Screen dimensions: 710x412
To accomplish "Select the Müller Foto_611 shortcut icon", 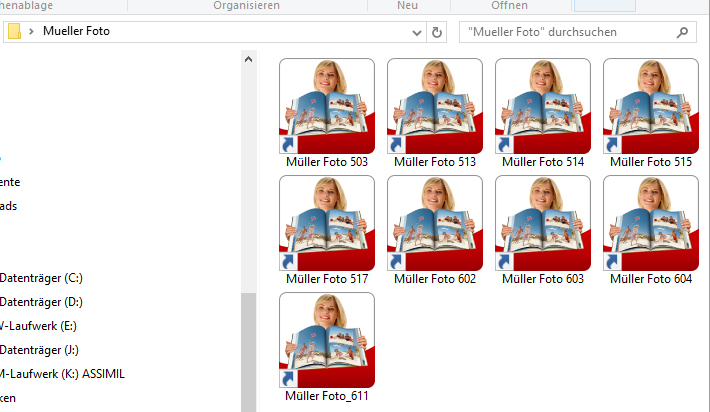I will pyautogui.click(x=327, y=340).
